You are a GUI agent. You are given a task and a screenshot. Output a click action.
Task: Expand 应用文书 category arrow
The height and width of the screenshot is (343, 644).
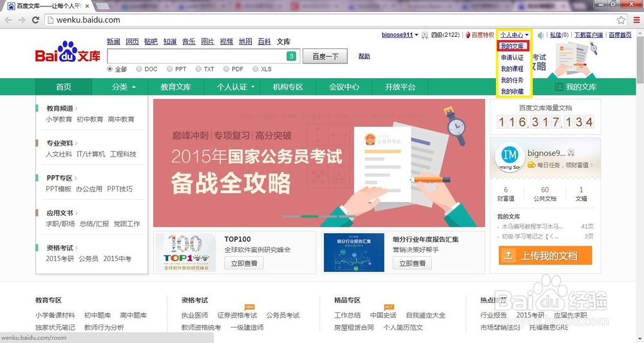pos(77,213)
